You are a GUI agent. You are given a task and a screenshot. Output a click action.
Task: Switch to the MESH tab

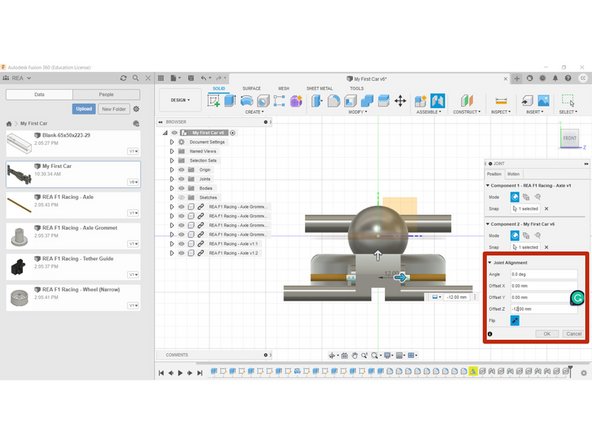pos(284,88)
